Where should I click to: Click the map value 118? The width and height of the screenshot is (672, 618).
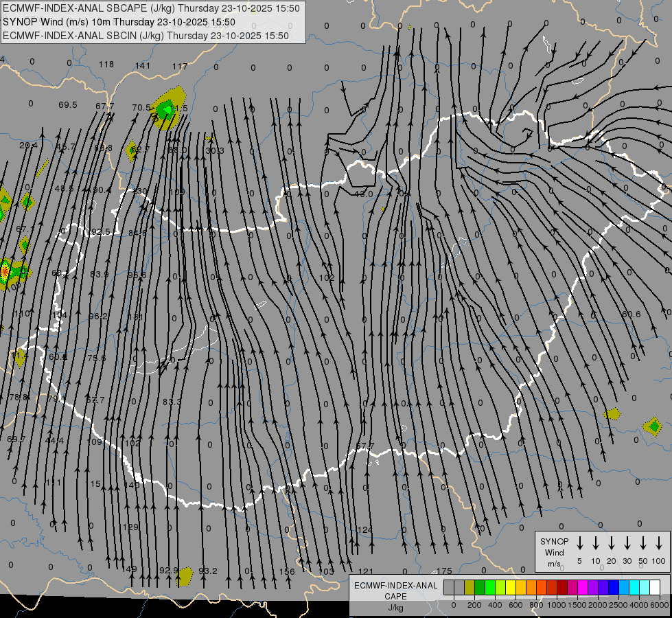coord(106,65)
